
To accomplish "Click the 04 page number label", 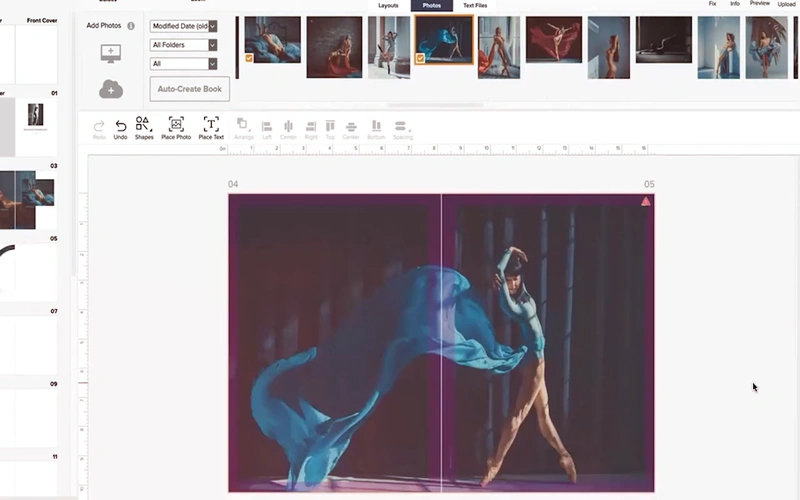I will (233, 184).
